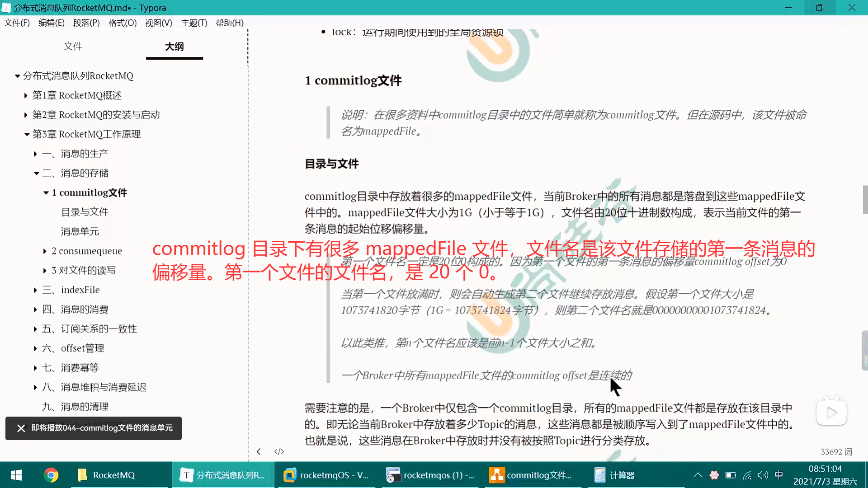This screenshot has height=488, width=868.
Task: Open Chrome from the taskbar
Action: 51,475
